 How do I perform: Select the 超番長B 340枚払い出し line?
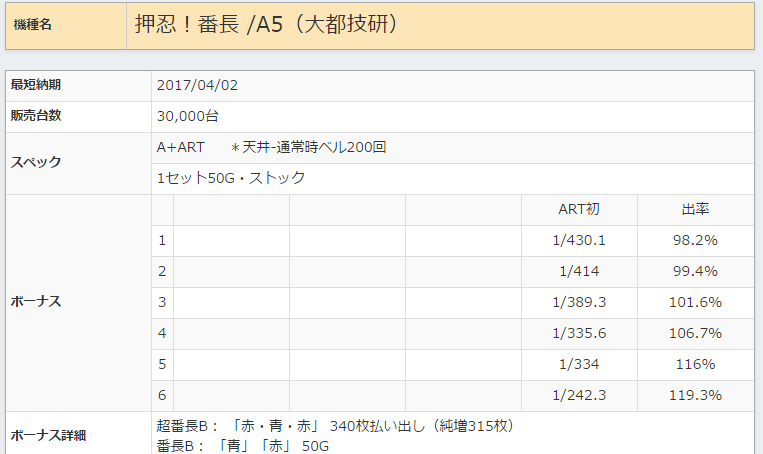(x=335, y=426)
